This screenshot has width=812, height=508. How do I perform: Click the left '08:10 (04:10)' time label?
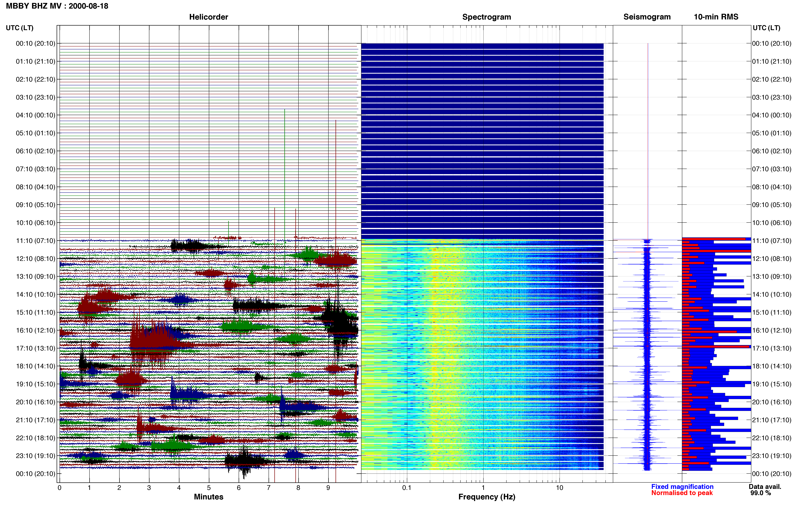pos(36,187)
